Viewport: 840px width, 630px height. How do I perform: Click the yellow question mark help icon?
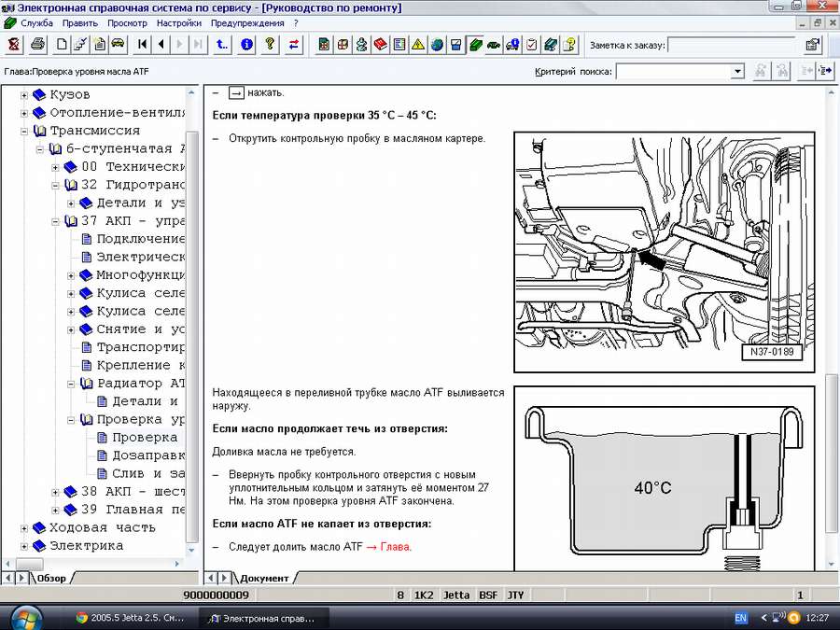[x=270, y=45]
